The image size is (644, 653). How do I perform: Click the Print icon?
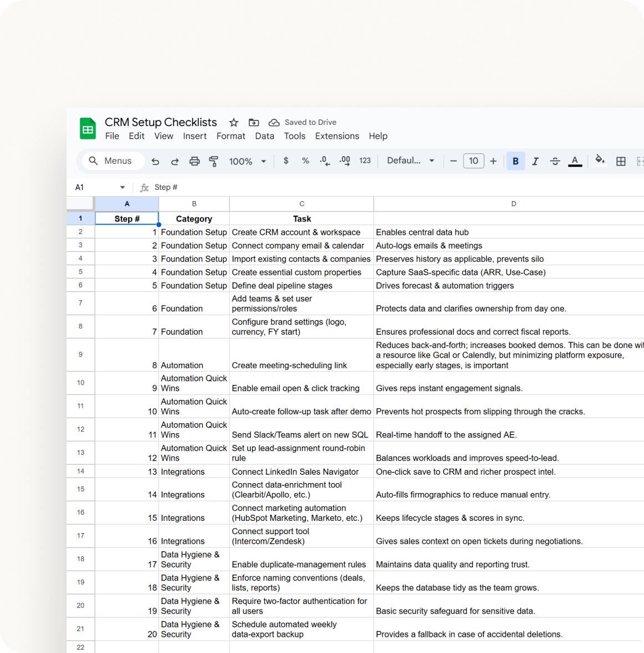[194, 161]
